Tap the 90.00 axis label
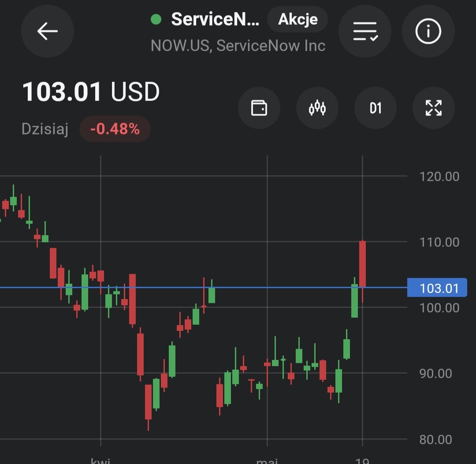Viewport: 476px width, 464px height. click(435, 374)
